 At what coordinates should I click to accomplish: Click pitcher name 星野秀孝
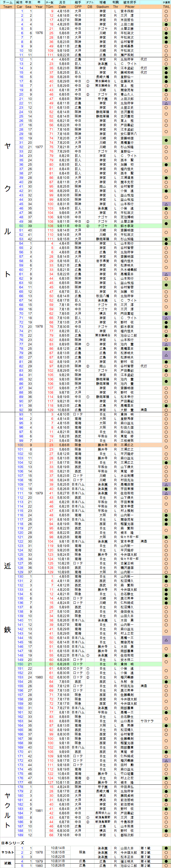tap(127, 419)
